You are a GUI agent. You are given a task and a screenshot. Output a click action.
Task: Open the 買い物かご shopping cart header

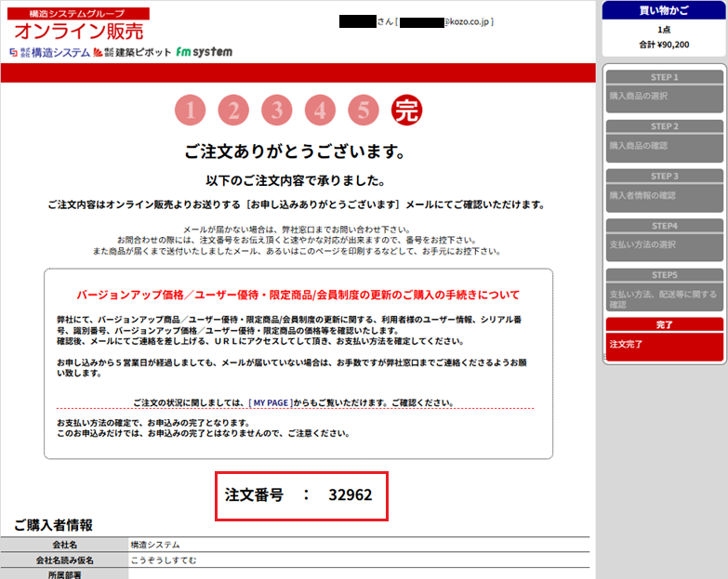(664, 10)
